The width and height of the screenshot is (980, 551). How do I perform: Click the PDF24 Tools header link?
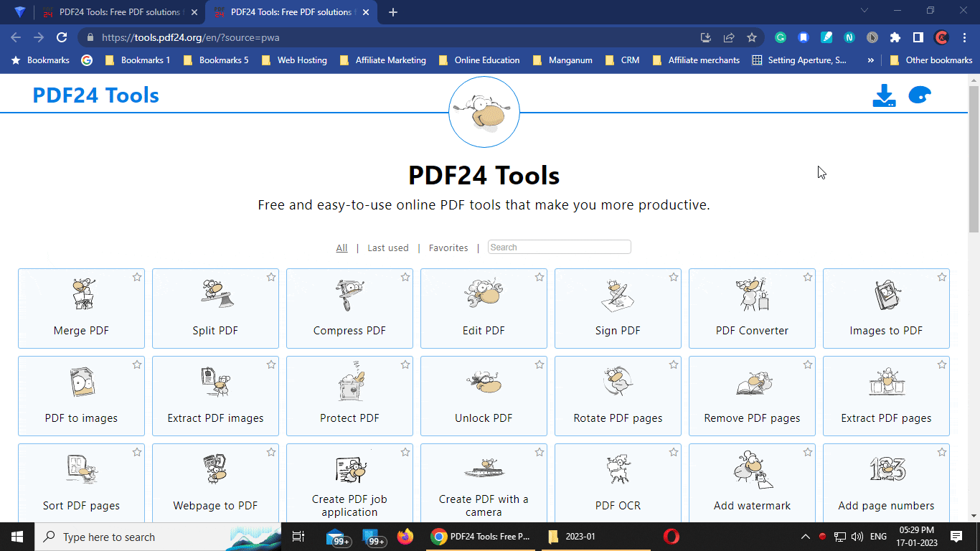click(x=96, y=95)
